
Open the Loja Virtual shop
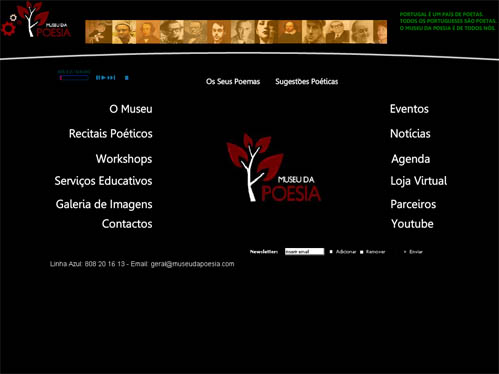click(418, 181)
